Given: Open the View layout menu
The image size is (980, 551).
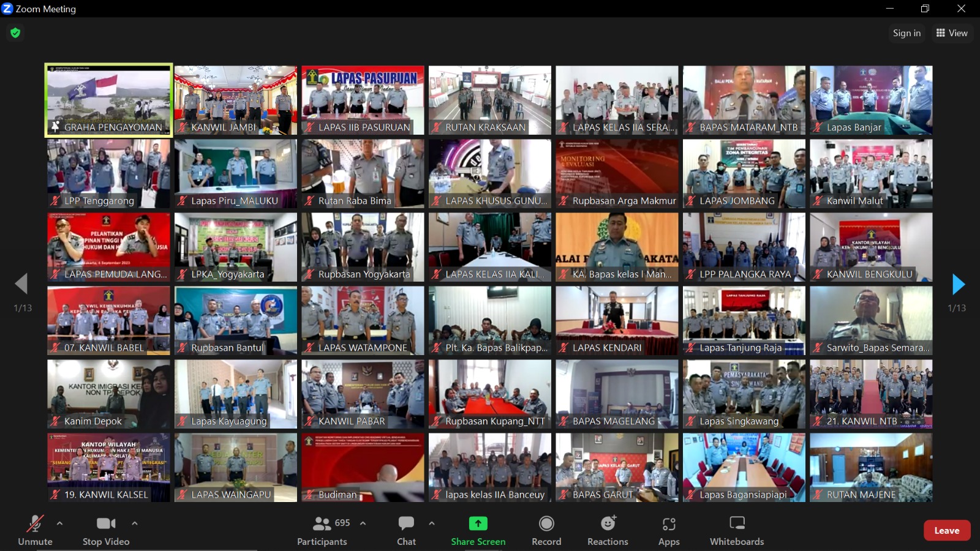Looking at the screenshot, I should tap(952, 33).
